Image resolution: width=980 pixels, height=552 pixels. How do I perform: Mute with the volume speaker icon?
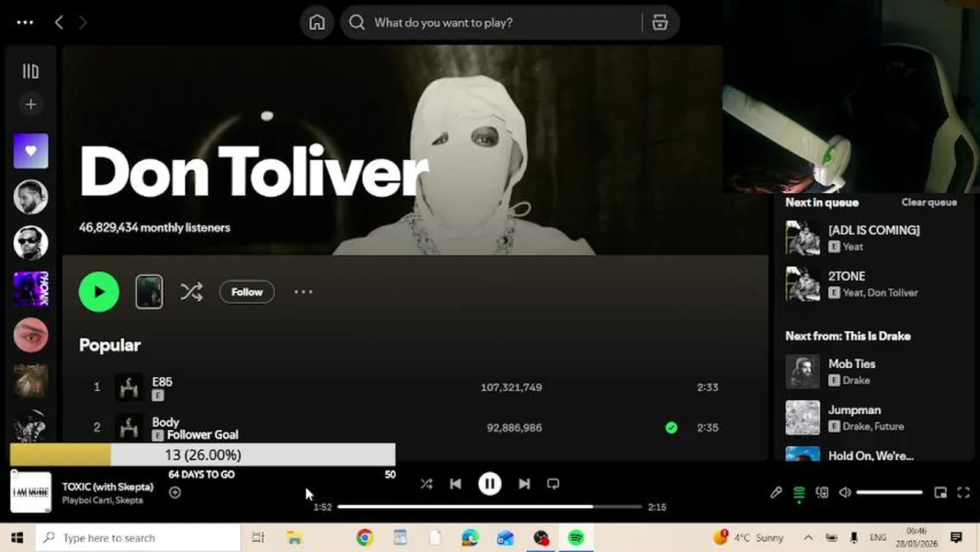(845, 493)
